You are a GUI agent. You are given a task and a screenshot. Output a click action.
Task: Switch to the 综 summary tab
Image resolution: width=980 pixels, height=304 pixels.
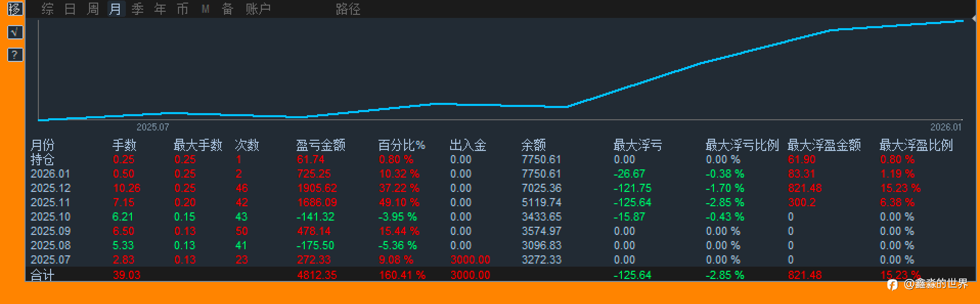click(48, 9)
